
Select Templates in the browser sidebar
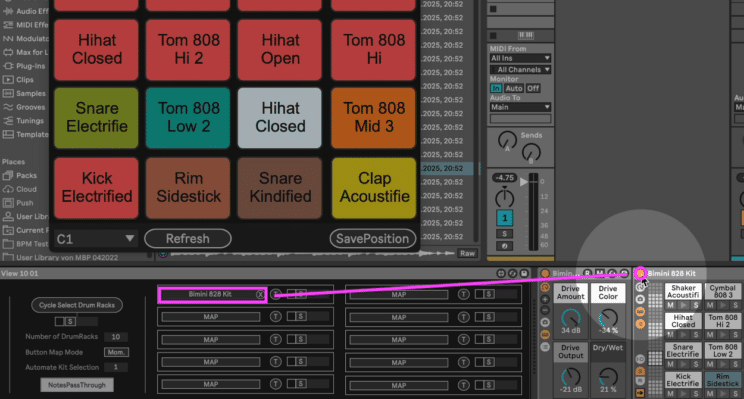pos(26,135)
